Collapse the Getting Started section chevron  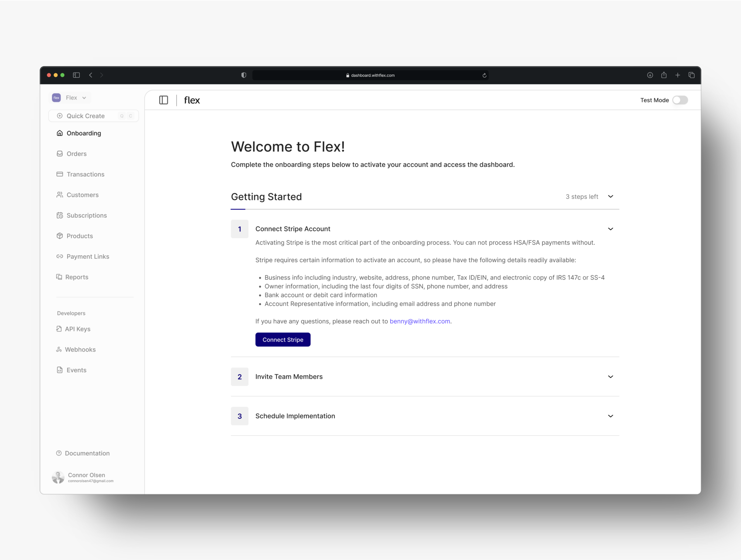pos(610,196)
